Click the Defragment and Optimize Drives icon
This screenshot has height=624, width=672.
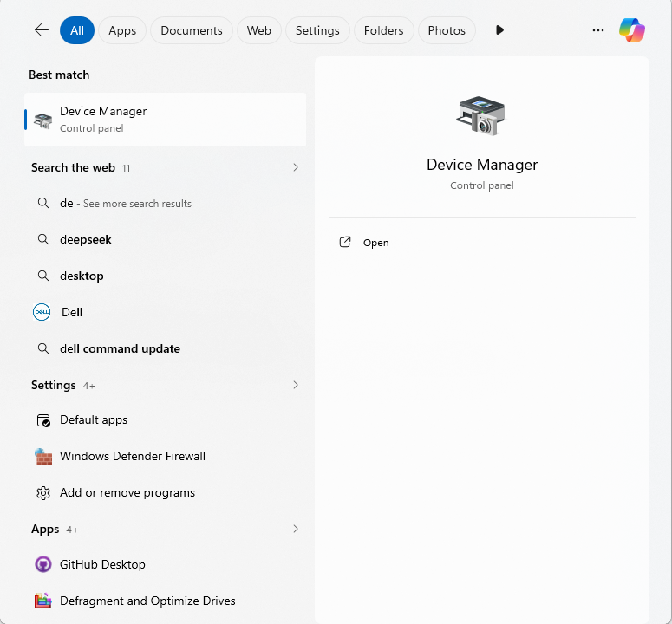click(42, 601)
